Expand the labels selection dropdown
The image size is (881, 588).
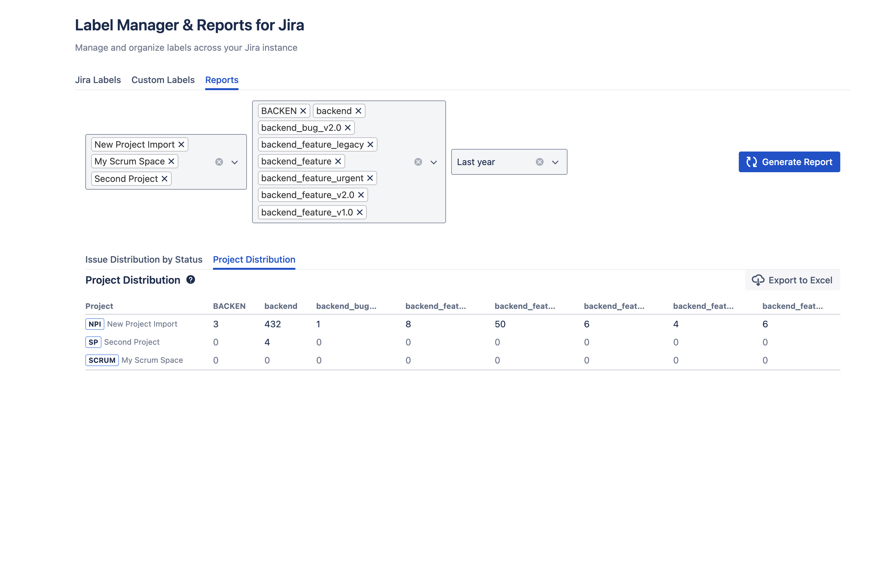tap(434, 163)
